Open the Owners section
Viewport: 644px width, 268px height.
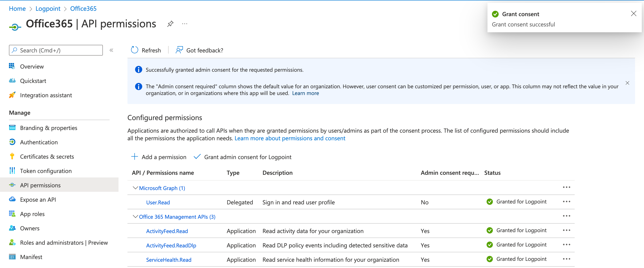click(30, 228)
